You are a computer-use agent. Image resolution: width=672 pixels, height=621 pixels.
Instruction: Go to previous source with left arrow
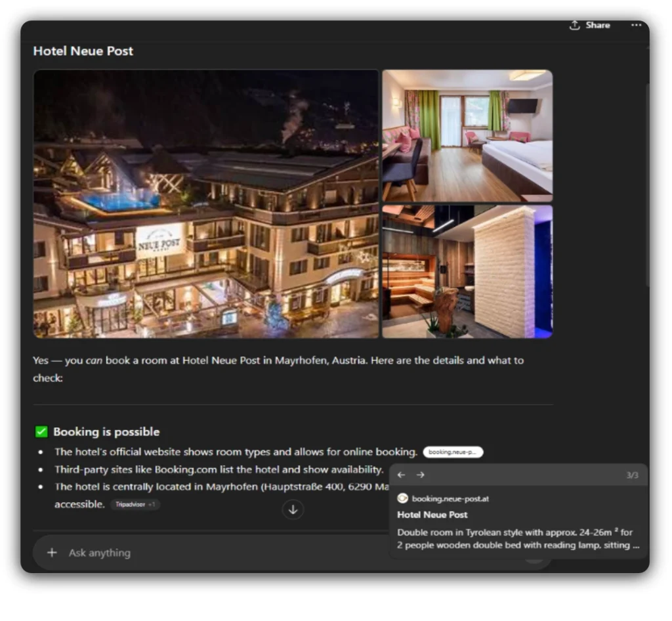click(x=402, y=475)
